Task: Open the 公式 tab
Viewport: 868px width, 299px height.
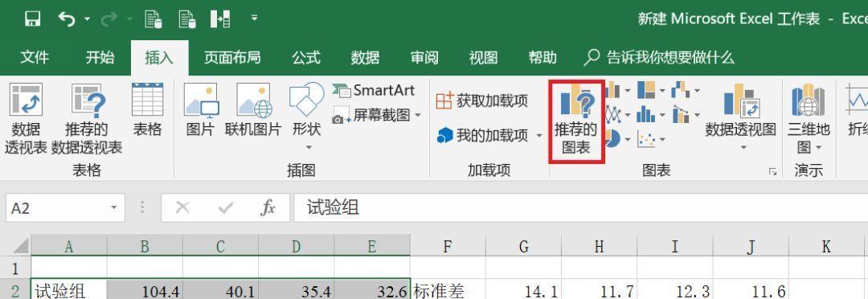Action: (x=306, y=58)
